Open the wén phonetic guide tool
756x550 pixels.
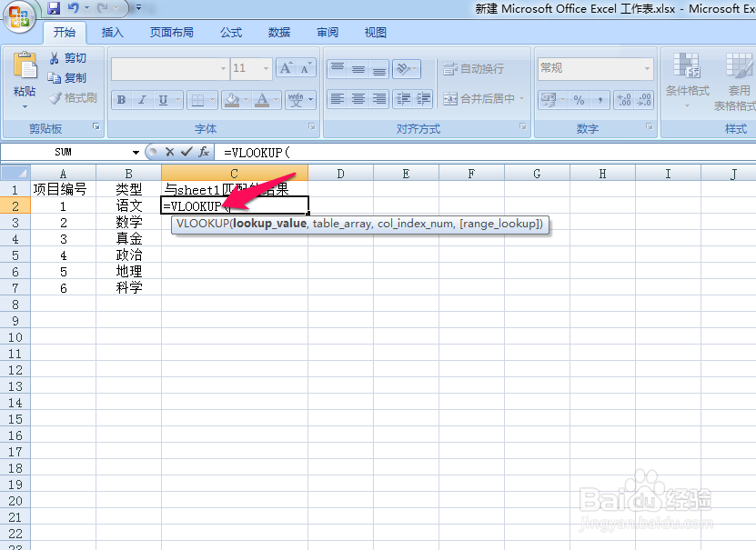[296, 100]
